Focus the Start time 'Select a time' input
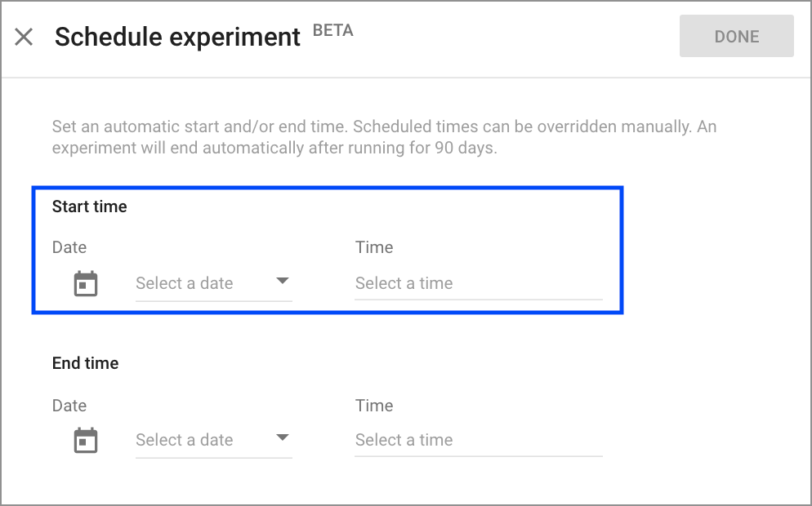This screenshot has height=506, width=812. pos(478,284)
